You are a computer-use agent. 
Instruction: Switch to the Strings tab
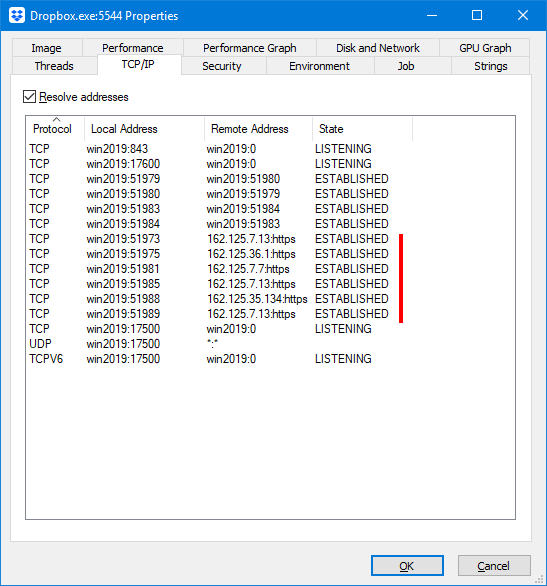pos(491,66)
